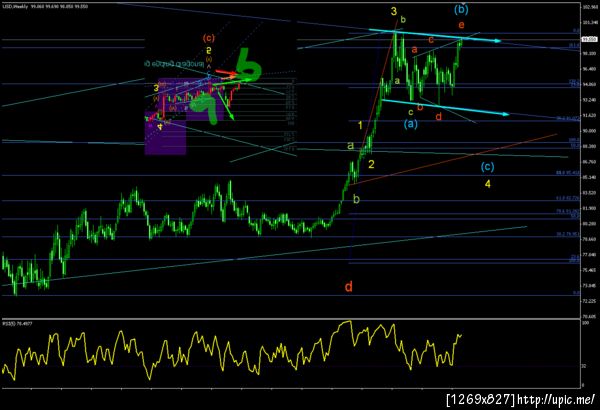600x410 pixels.
Task: Select the lower cyan arrow trendline
Action: click(x=446, y=107)
